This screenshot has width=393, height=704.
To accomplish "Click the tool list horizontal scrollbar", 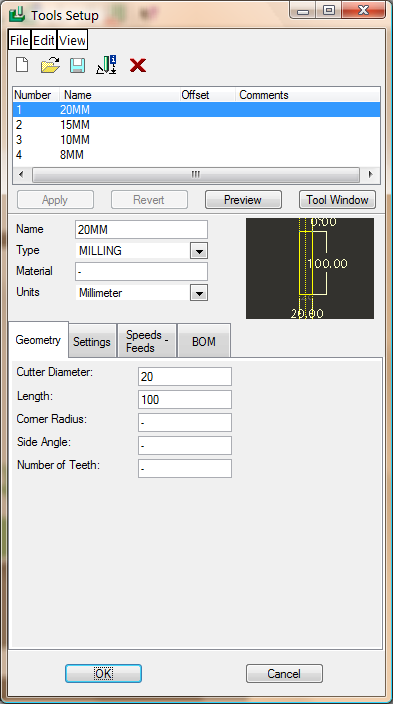I will pos(196,174).
